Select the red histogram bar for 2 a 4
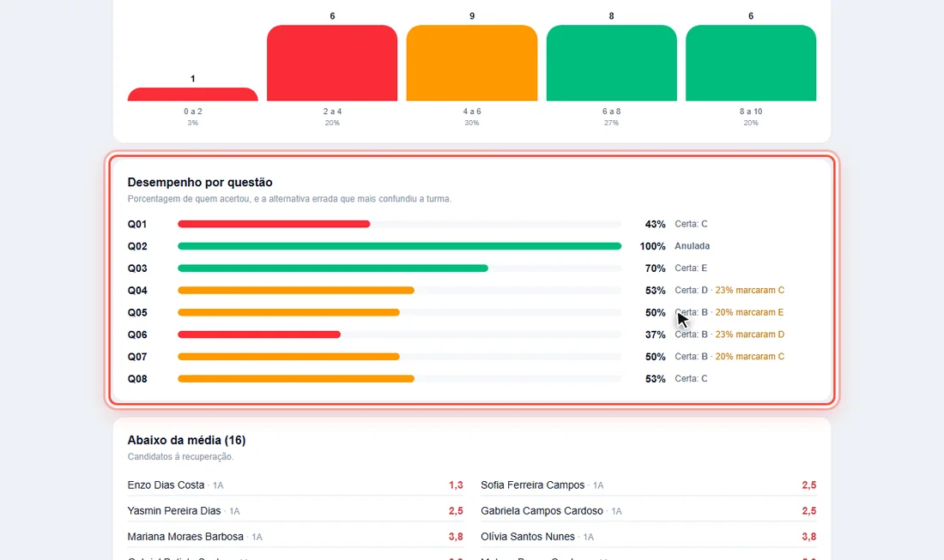944x560 pixels. pos(332,63)
